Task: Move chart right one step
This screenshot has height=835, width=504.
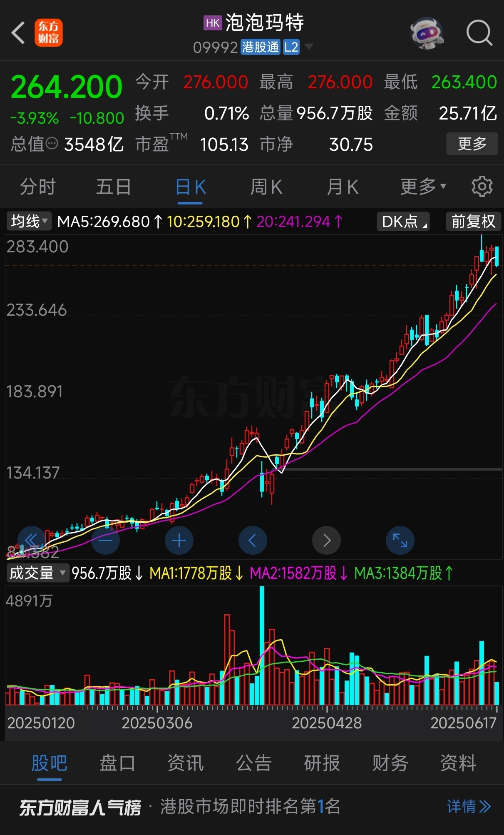Action: (326, 541)
